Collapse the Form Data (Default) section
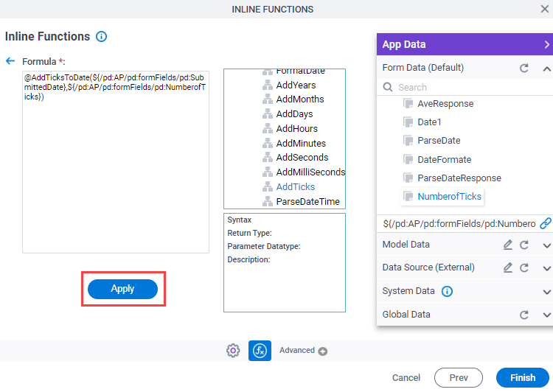The height and width of the screenshot is (392, 553). (x=546, y=69)
